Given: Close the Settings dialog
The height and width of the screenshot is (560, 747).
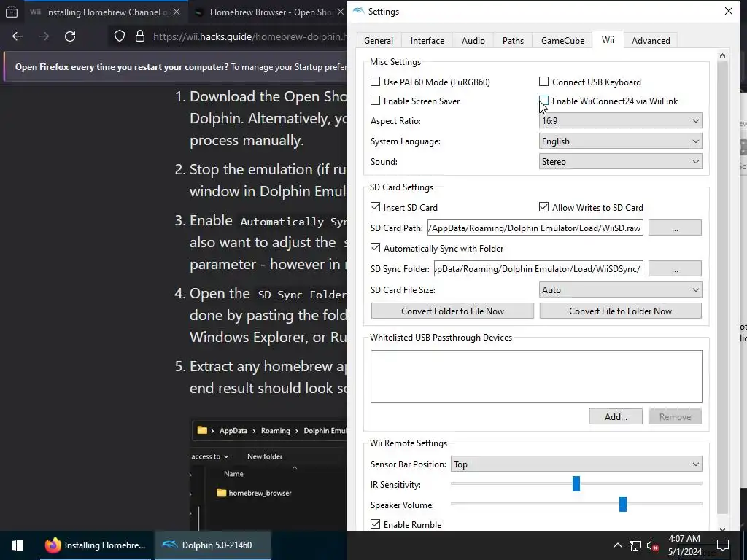Looking at the screenshot, I should click(729, 11).
